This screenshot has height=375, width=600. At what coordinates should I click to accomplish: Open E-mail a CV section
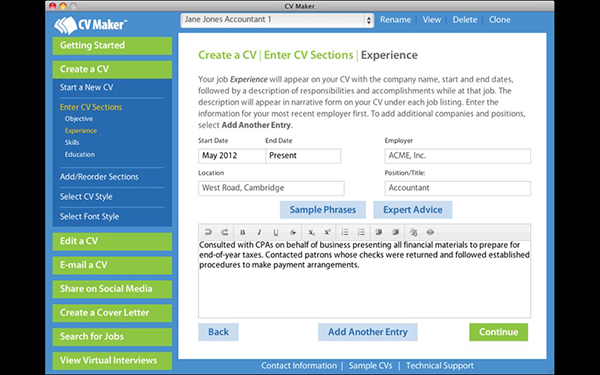112,265
